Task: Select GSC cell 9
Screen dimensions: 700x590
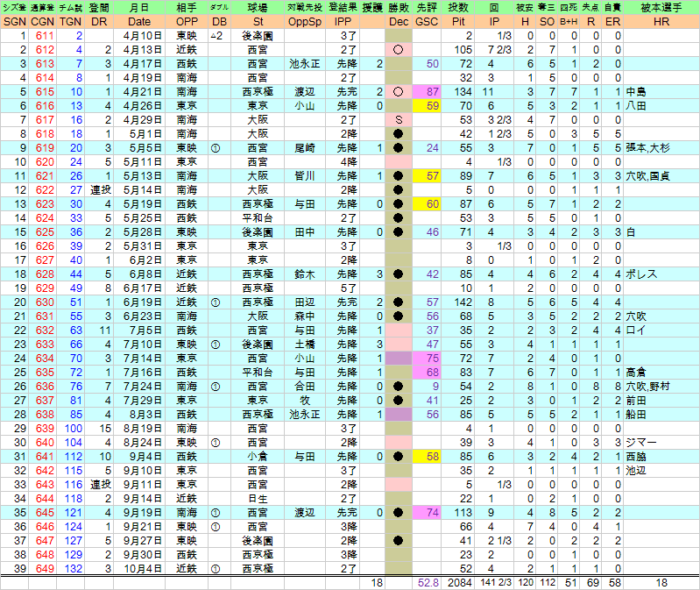Action: coord(427,387)
